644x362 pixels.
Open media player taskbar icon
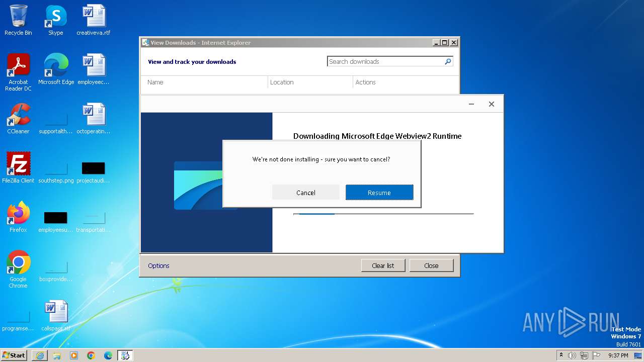[74, 355]
